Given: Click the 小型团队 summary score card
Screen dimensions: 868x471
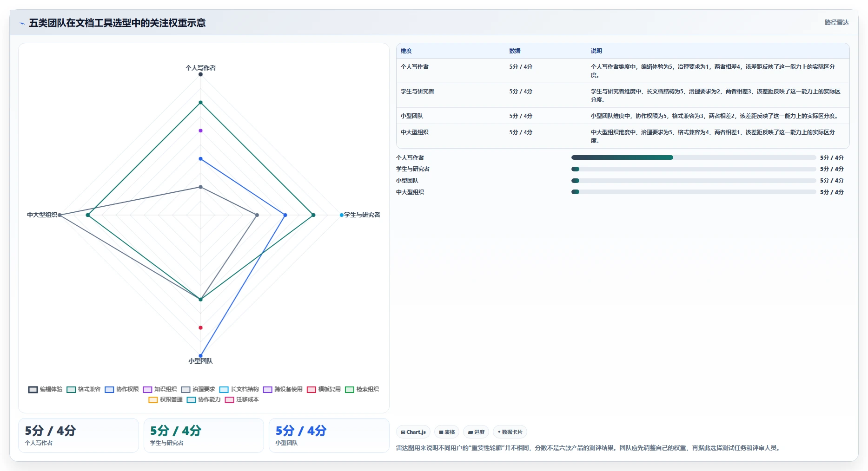Looking at the screenshot, I should 329,435.
